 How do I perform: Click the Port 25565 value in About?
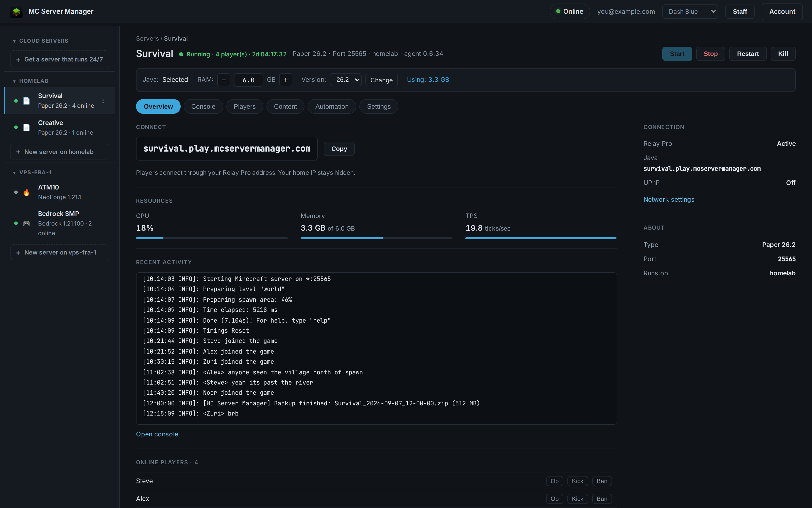click(787, 259)
